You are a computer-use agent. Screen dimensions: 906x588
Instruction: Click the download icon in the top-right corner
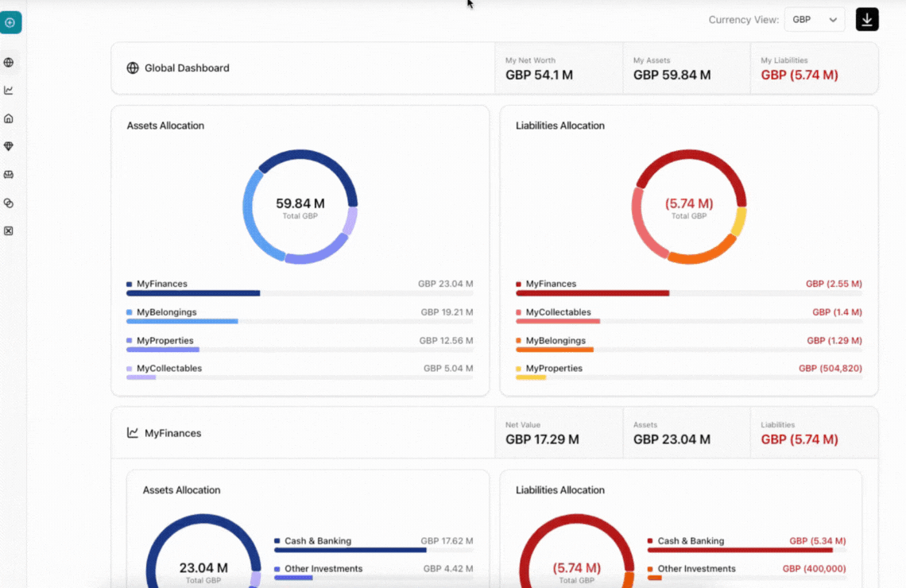[866, 18]
